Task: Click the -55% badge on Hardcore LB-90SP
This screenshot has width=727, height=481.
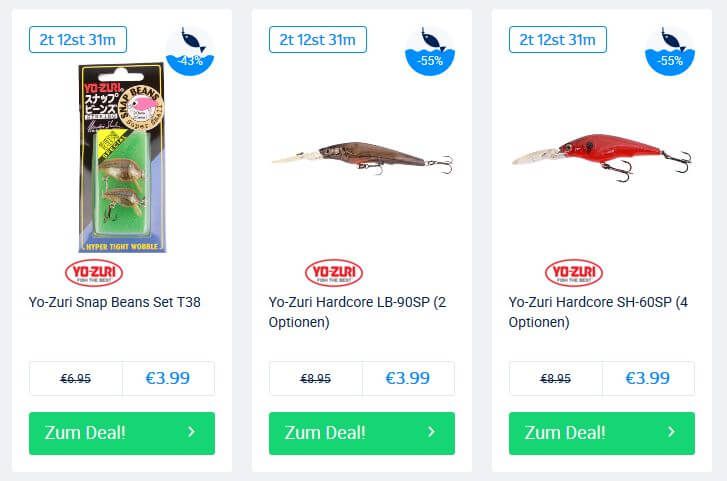Action: (x=430, y=51)
